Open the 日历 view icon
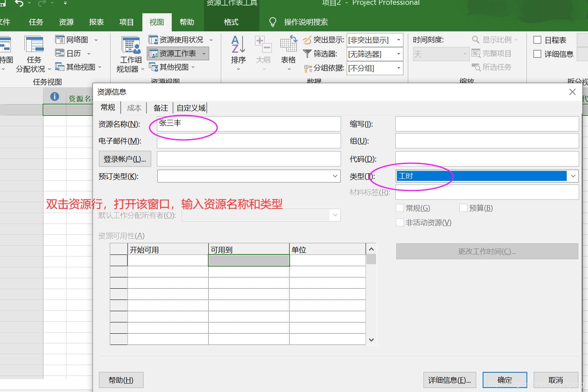 click(60, 53)
